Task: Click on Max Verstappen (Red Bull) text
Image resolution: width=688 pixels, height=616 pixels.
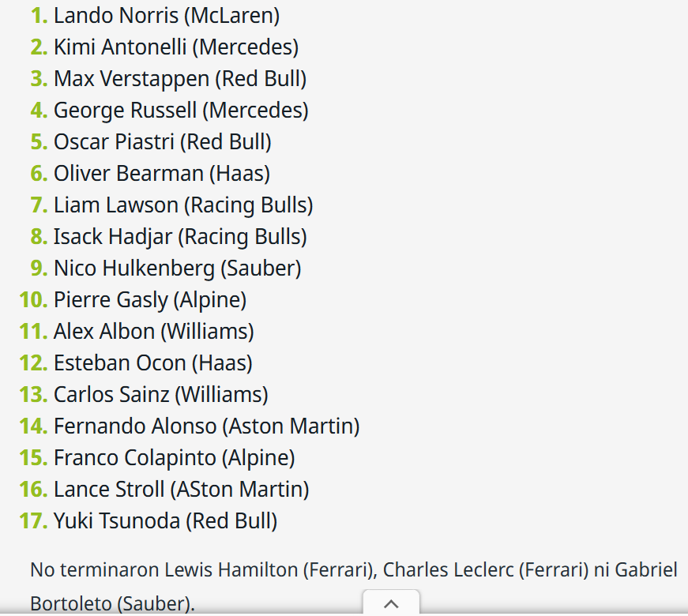Action: pyautogui.click(x=179, y=78)
